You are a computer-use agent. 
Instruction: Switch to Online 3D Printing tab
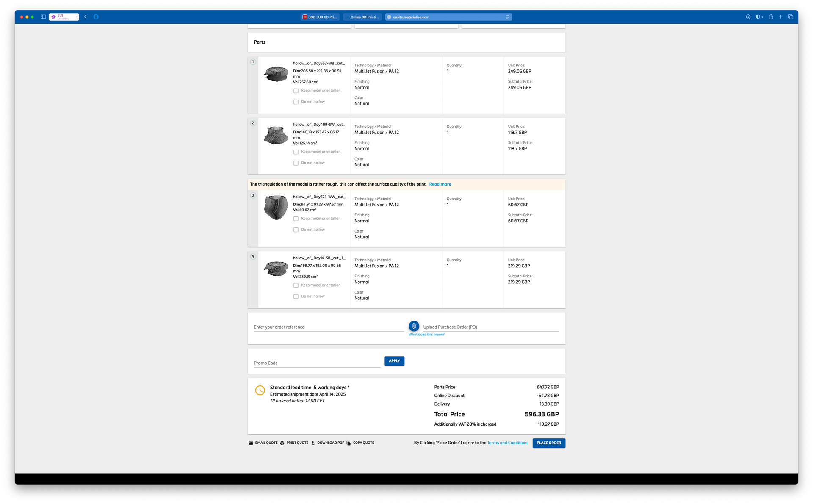point(362,17)
